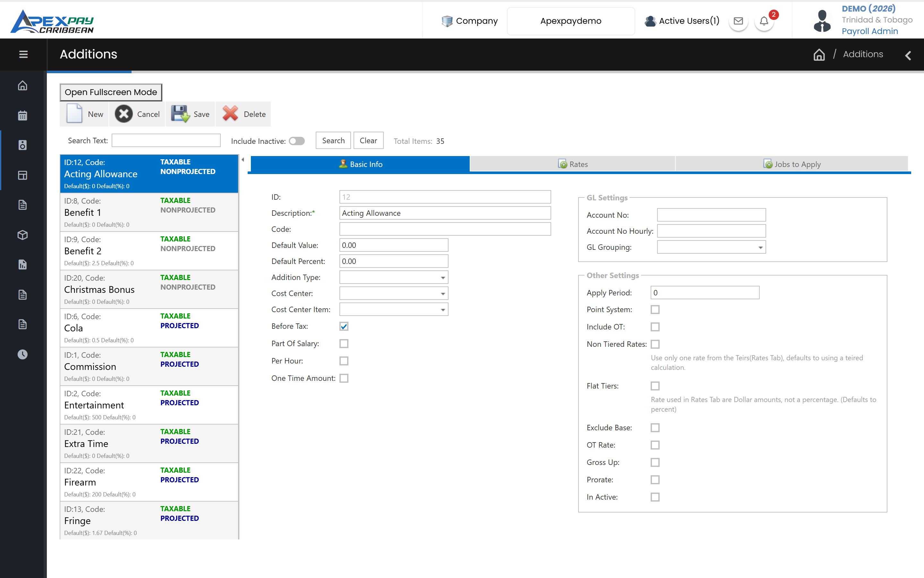Click the Clear button
The height and width of the screenshot is (578, 924).
368,141
